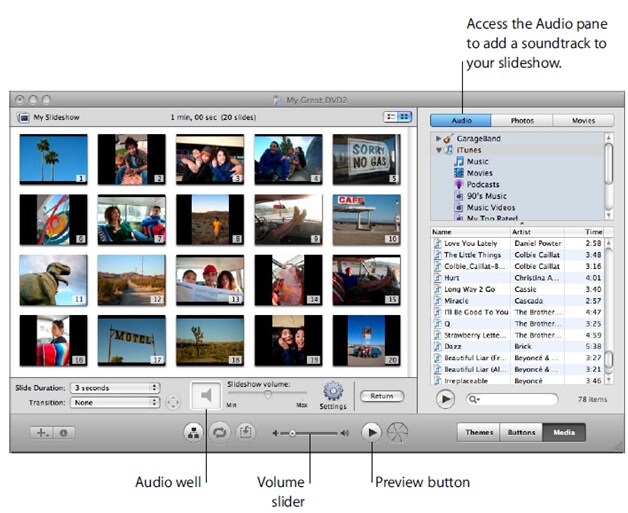Screen dimensions: 628x513
Task: Open the Transition dropdown
Action: click(x=115, y=402)
